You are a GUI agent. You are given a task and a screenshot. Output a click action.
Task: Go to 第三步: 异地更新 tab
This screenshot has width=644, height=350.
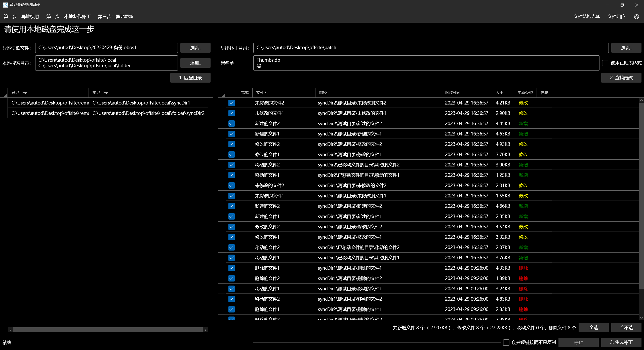point(116,16)
